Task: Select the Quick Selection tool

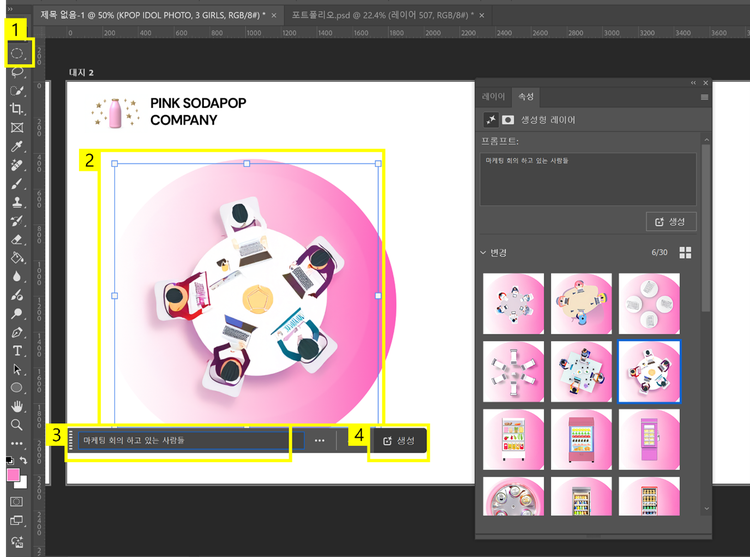Action: (x=17, y=90)
